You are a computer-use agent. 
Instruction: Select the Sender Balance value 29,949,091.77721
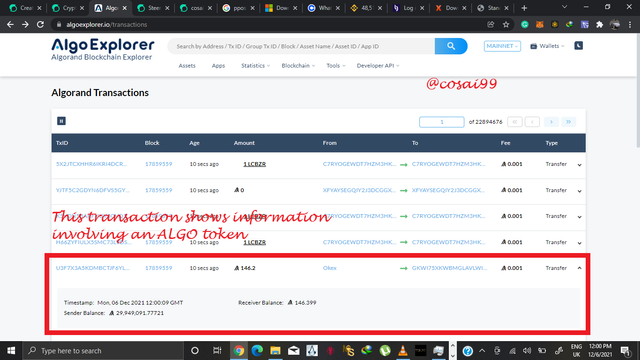coord(140,313)
